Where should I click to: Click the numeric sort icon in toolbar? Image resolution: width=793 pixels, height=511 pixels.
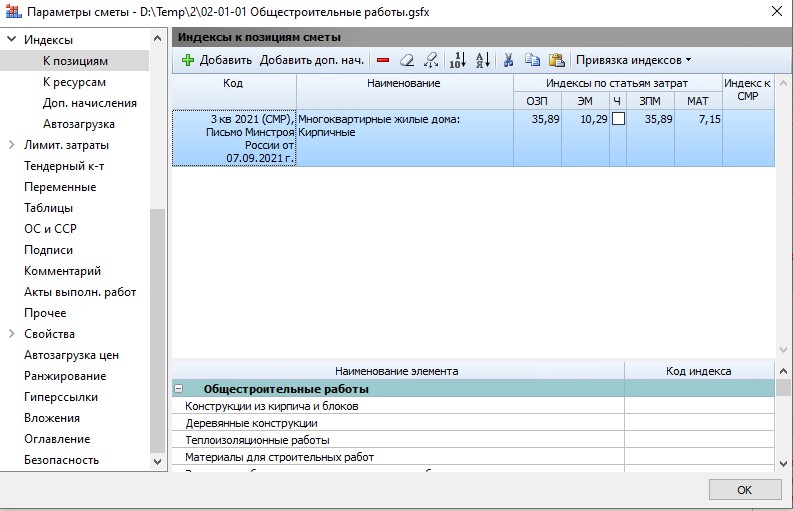[x=457, y=60]
